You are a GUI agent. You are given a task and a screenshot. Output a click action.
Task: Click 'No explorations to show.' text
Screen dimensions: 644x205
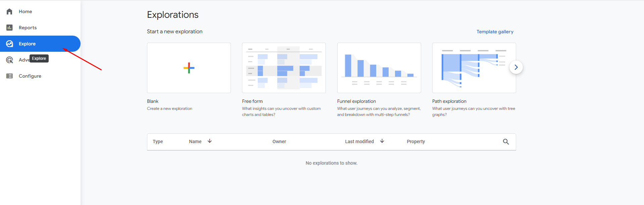[332, 163]
